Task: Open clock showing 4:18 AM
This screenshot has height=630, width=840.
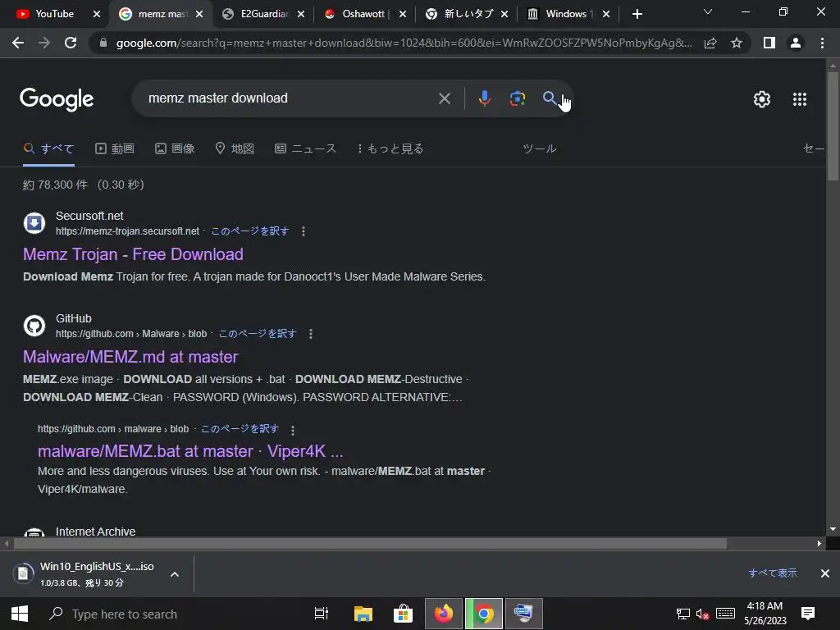Action: (765, 614)
